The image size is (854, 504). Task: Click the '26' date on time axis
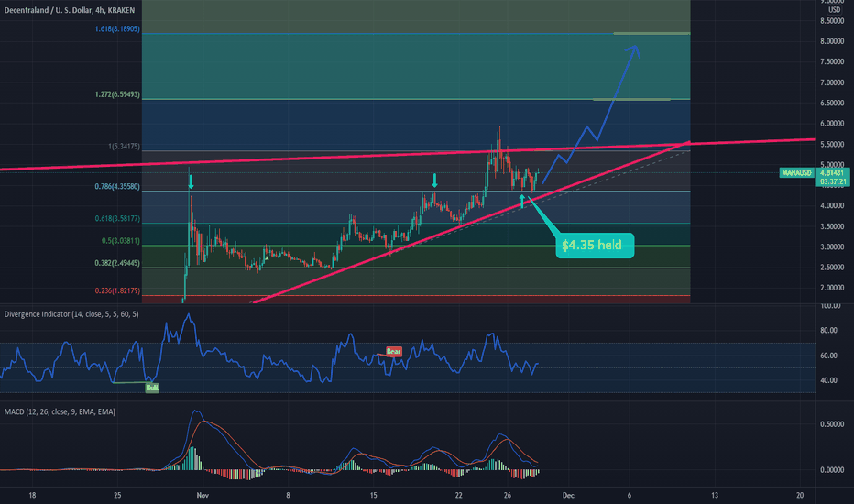pyautogui.click(x=508, y=495)
